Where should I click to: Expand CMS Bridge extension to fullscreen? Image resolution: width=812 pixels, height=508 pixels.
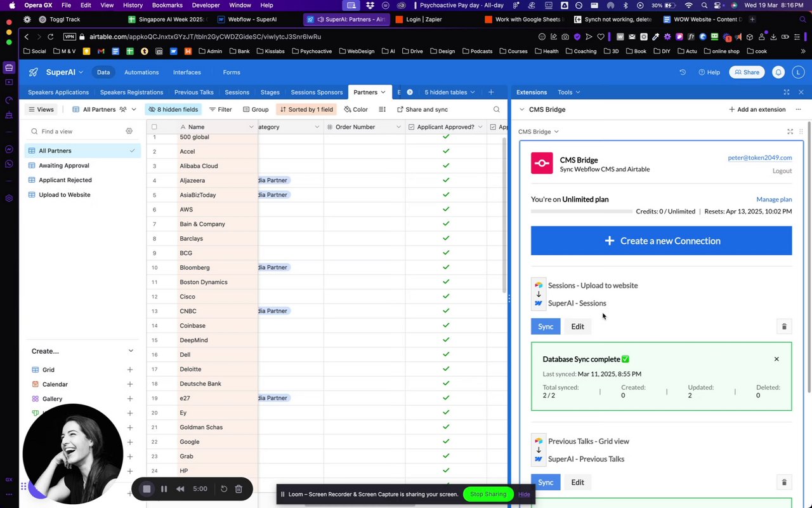[790, 131]
